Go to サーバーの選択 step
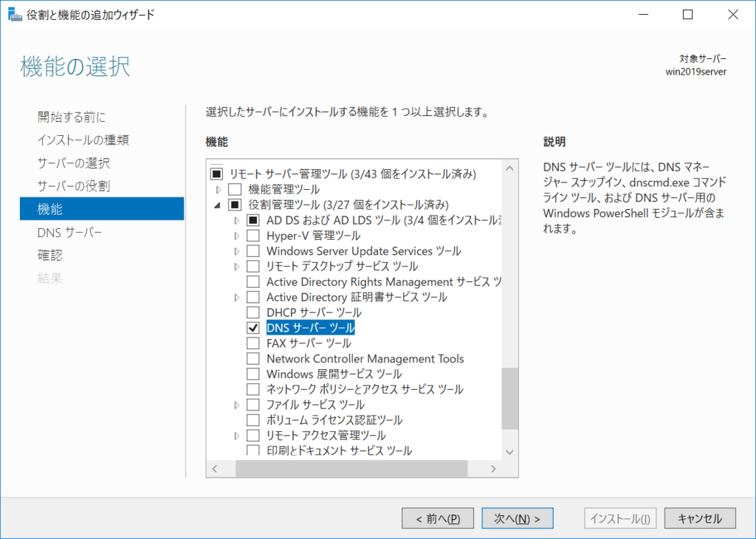This screenshot has width=756, height=539. point(74,163)
